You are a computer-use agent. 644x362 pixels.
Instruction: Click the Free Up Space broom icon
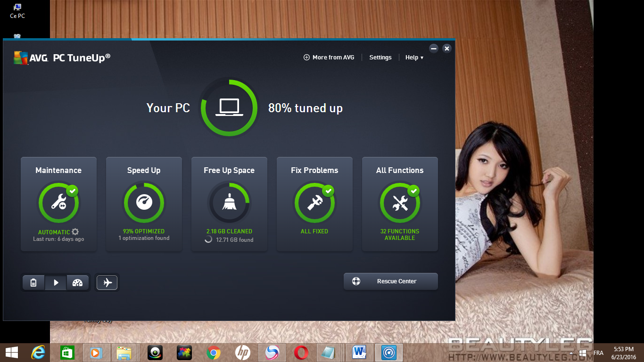[x=229, y=203]
